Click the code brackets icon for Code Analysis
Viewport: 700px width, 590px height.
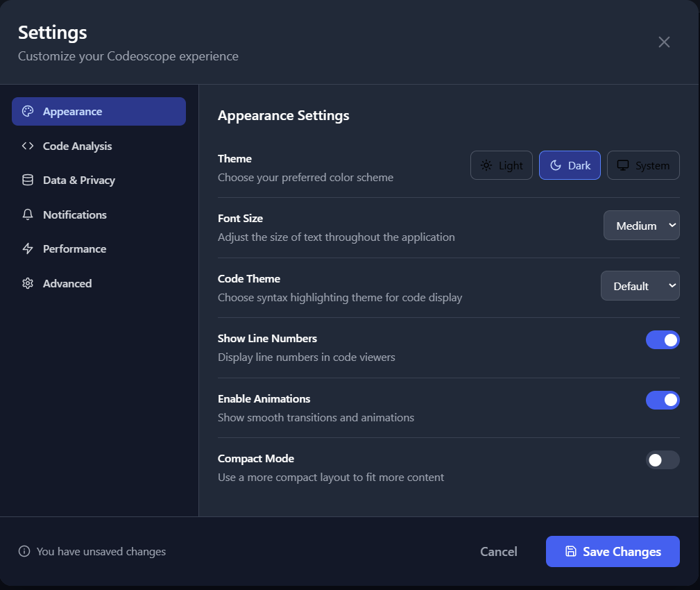[28, 146]
